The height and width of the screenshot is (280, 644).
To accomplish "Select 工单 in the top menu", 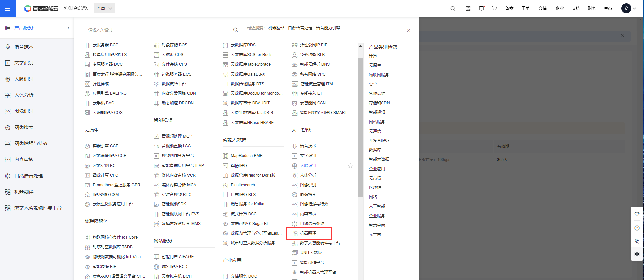I will point(525,8).
